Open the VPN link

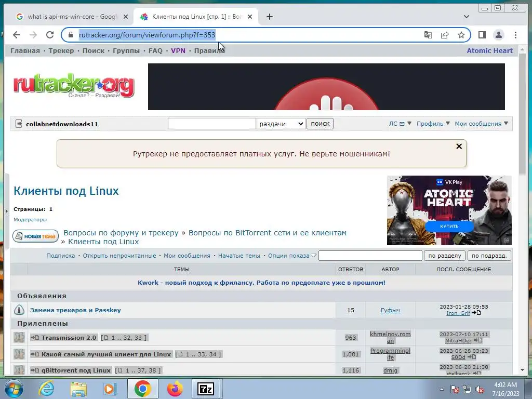click(178, 51)
